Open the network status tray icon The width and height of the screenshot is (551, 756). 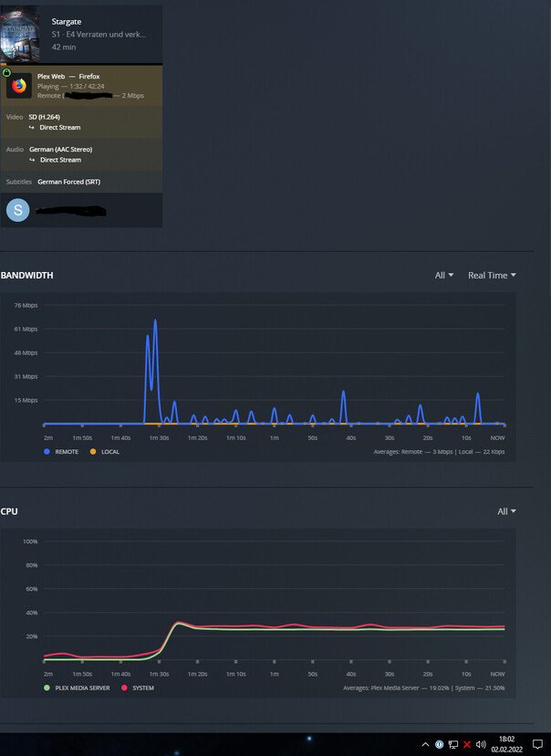(x=452, y=744)
